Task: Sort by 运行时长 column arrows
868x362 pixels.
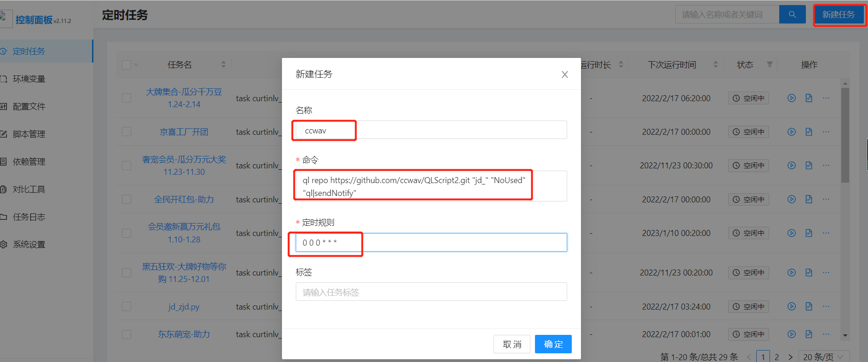Action: pyautogui.click(x=621, y=64)
